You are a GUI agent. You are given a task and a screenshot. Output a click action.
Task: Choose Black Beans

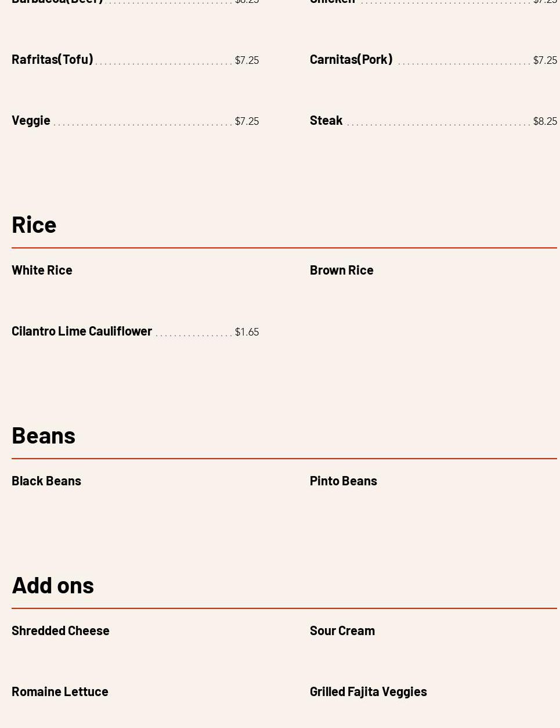point(46,481)
